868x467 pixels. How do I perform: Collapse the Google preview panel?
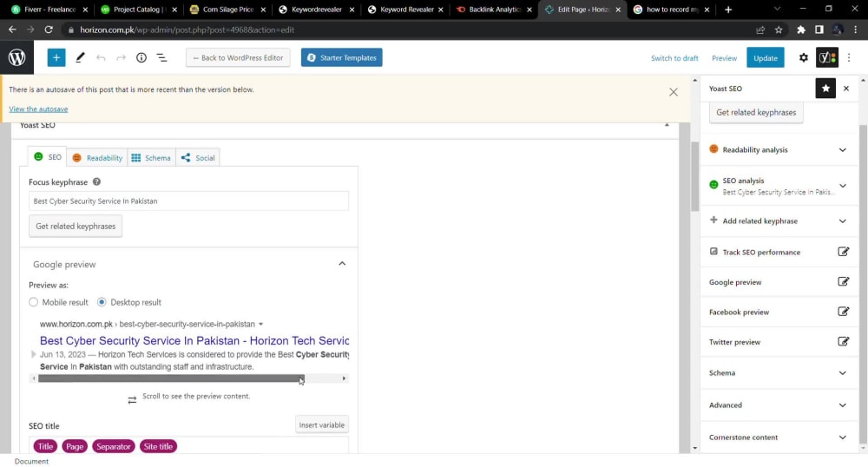(342, 264)
